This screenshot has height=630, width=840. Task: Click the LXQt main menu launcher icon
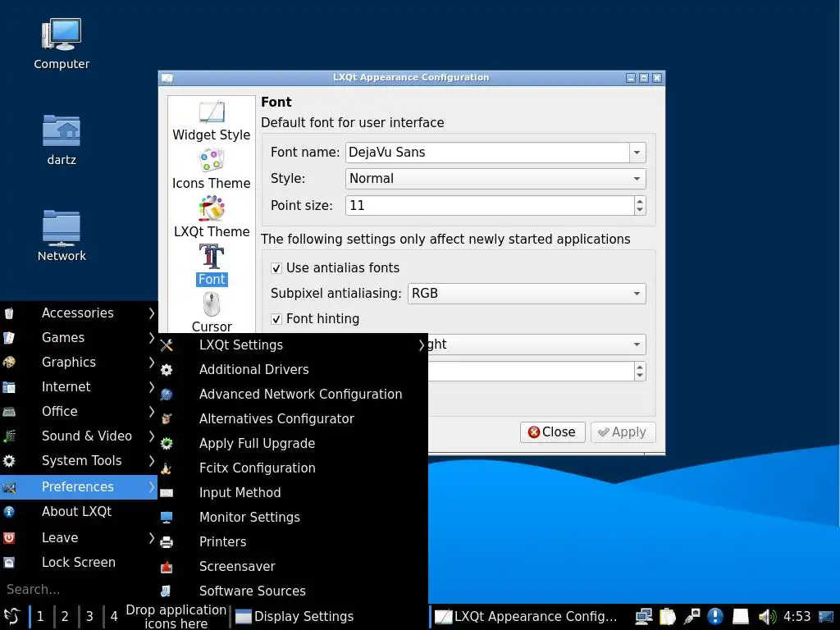[x=11, y=616]
